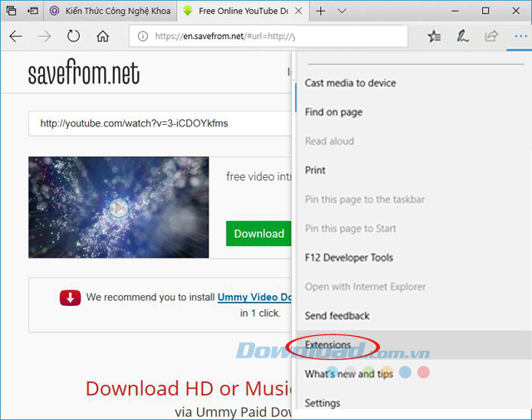Click the address bar URL field
532x420 pixels.
click(268, 36)
